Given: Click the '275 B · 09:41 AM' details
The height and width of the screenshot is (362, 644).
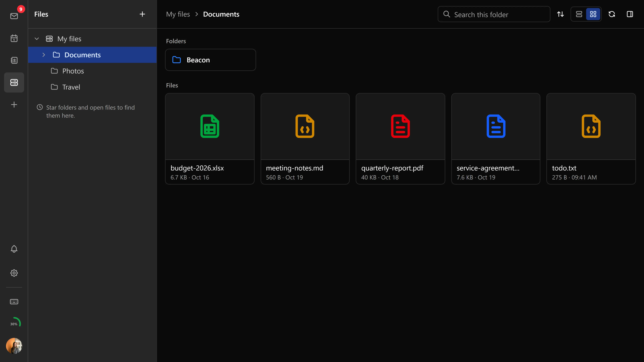Looking at the screenshot, I should coord(574,177).
